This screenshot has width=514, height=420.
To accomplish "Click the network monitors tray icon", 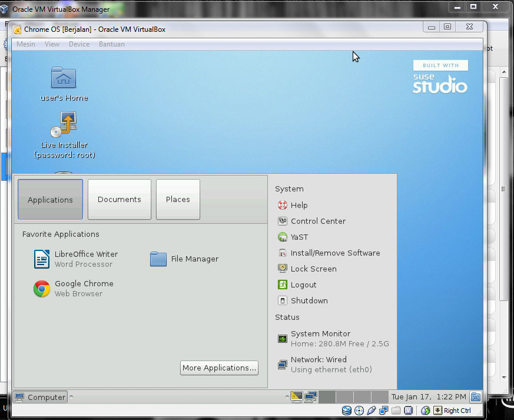I will 310,396.
